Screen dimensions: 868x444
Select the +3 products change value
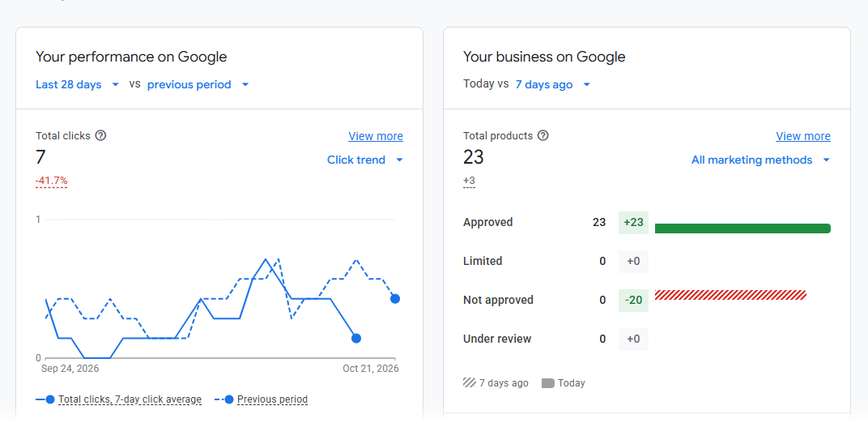tap(469, 181)
